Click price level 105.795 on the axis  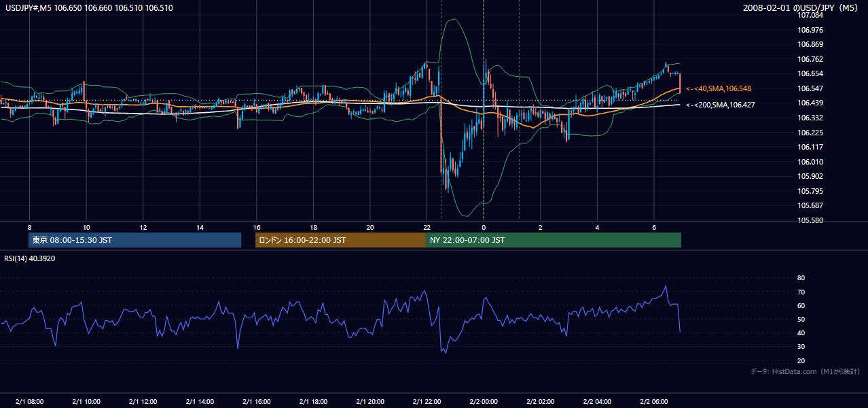point(810,191)
